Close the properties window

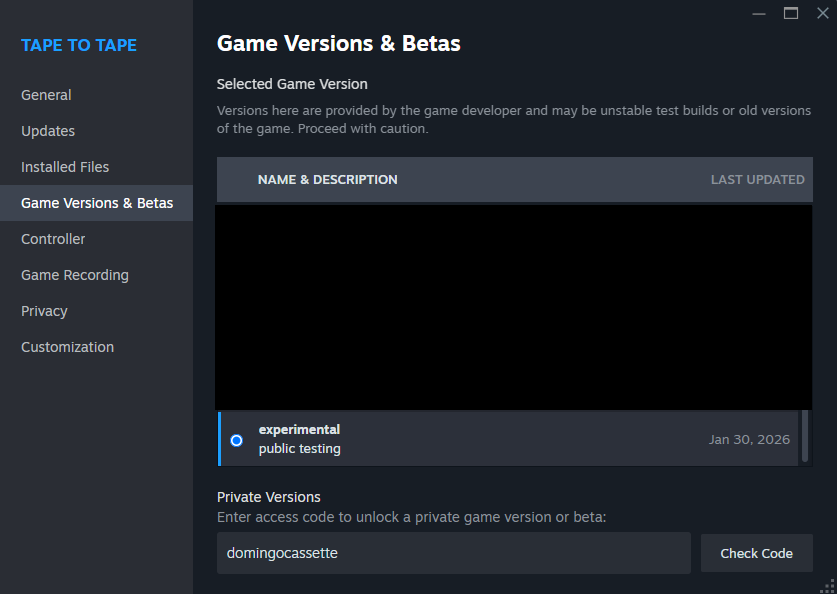pyautogui.click(x=822, y=13)
